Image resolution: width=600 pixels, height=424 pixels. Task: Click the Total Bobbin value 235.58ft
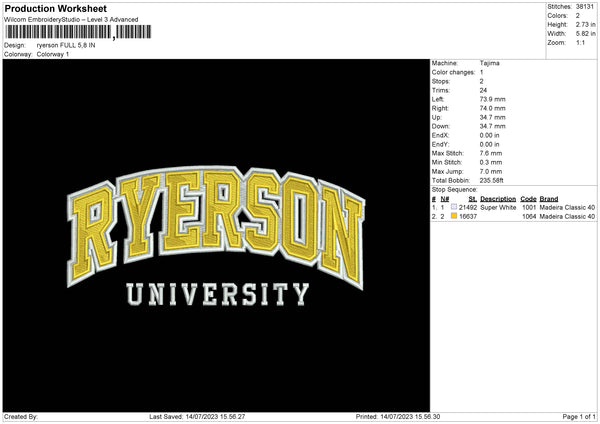(x=497, y=178)
